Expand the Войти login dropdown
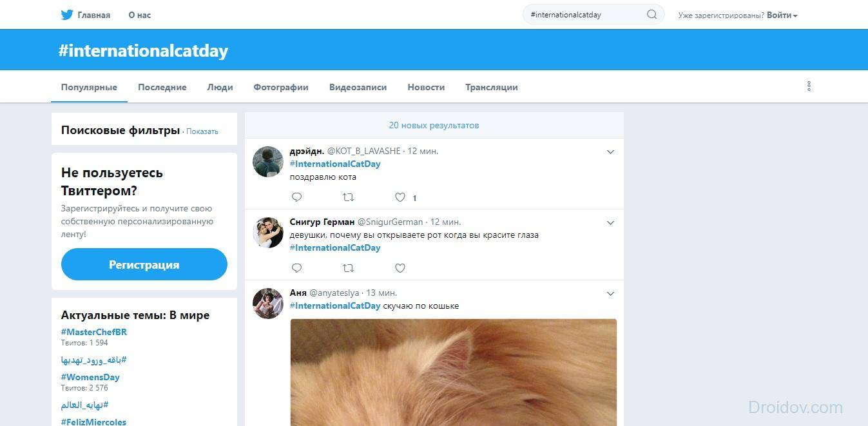The width and height of the screenshot is (868, 426). click(782, 15)
